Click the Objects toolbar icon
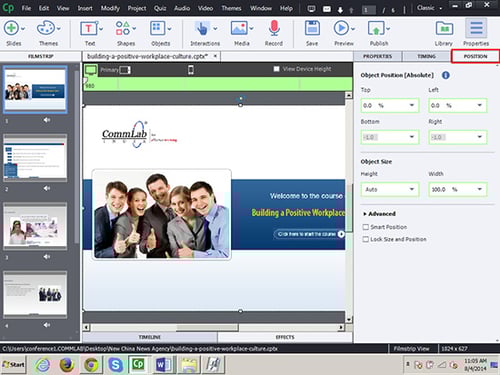 click(157, 28)
